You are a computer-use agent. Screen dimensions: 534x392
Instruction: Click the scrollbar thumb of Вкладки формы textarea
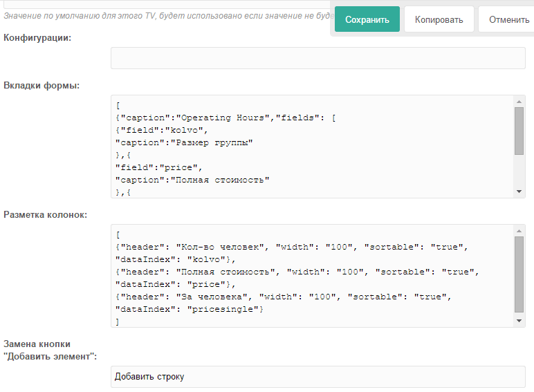click(x=519, y=130)
